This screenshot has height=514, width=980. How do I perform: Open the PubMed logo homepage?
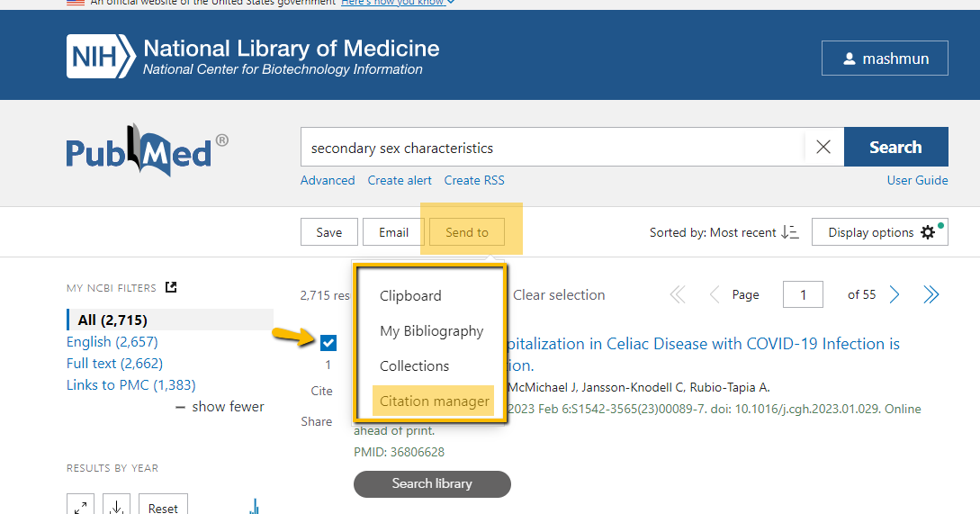point(148,150)
